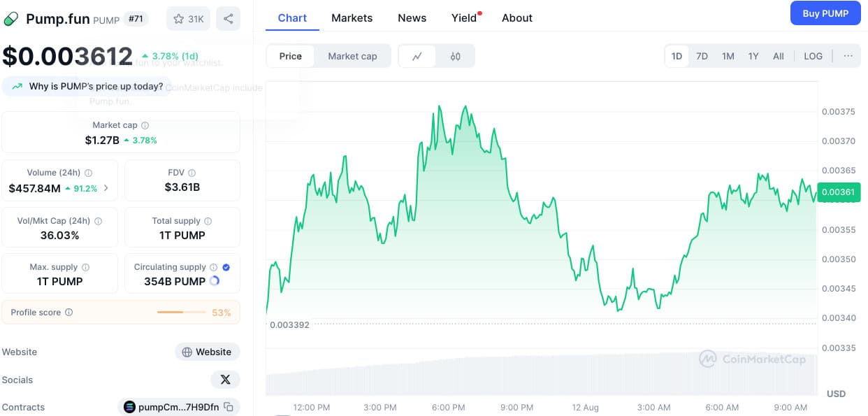868x416 pixels.
Task: Click the Socials label
Action: click(17, 380)
